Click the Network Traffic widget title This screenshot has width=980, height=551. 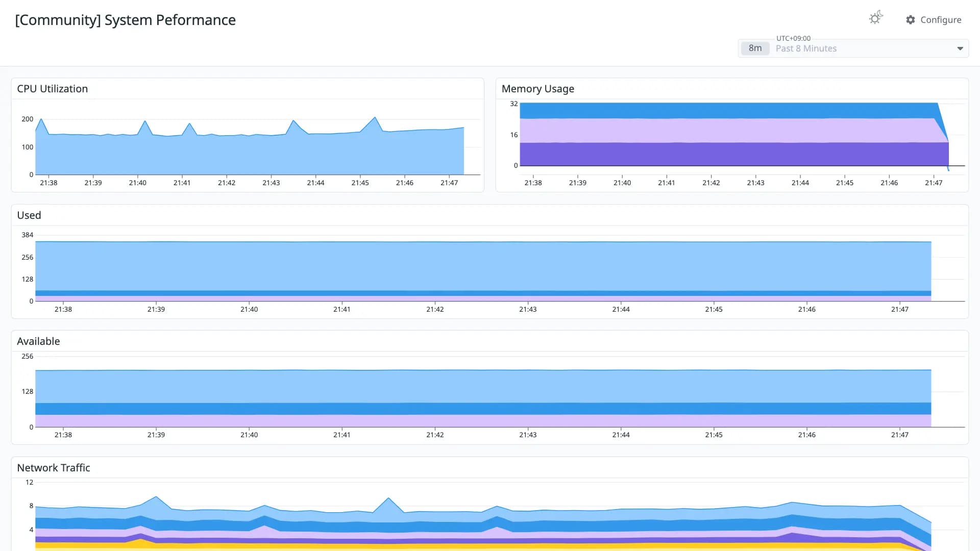[x=54, y=468]
